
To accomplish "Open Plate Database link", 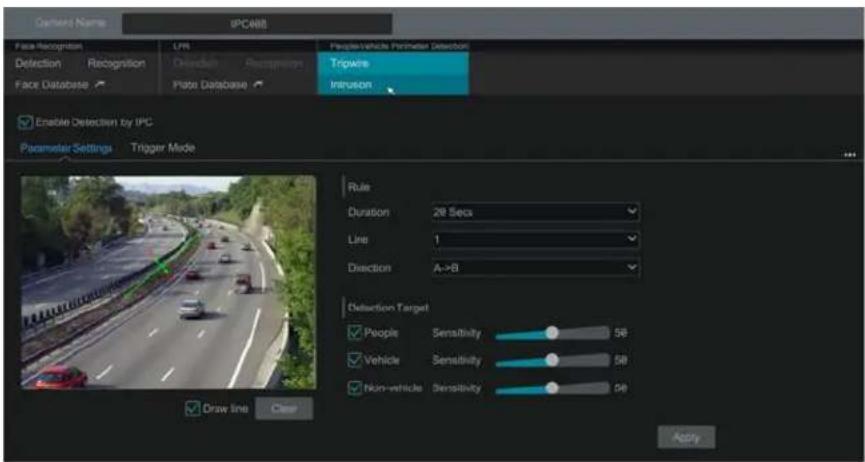I will coord(210,86).
